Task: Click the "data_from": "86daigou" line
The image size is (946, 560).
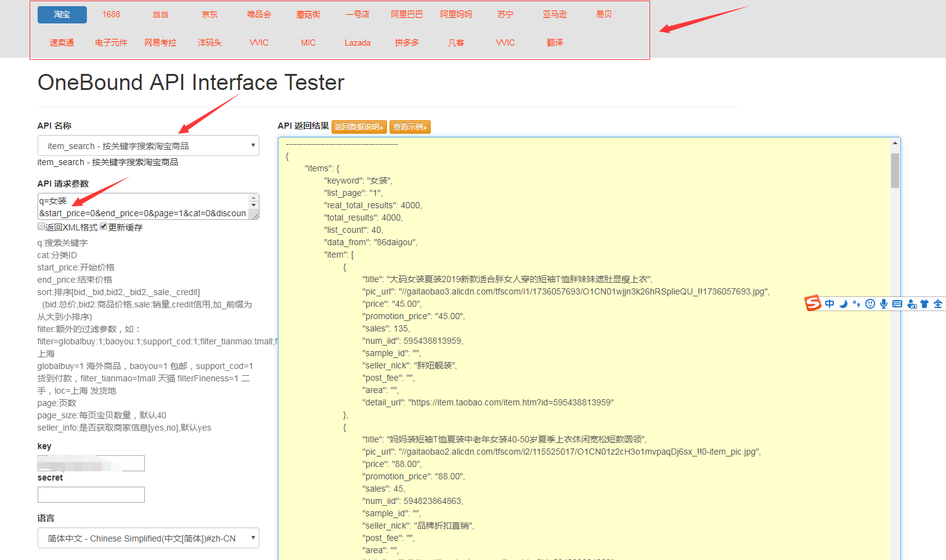Action: [371, 242]
